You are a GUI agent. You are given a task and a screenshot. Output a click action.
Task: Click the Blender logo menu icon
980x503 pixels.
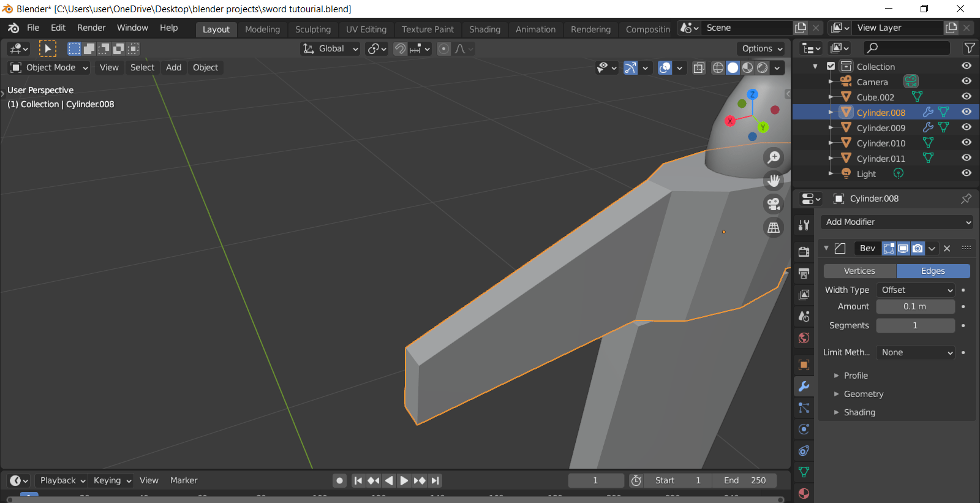(13, 28)
